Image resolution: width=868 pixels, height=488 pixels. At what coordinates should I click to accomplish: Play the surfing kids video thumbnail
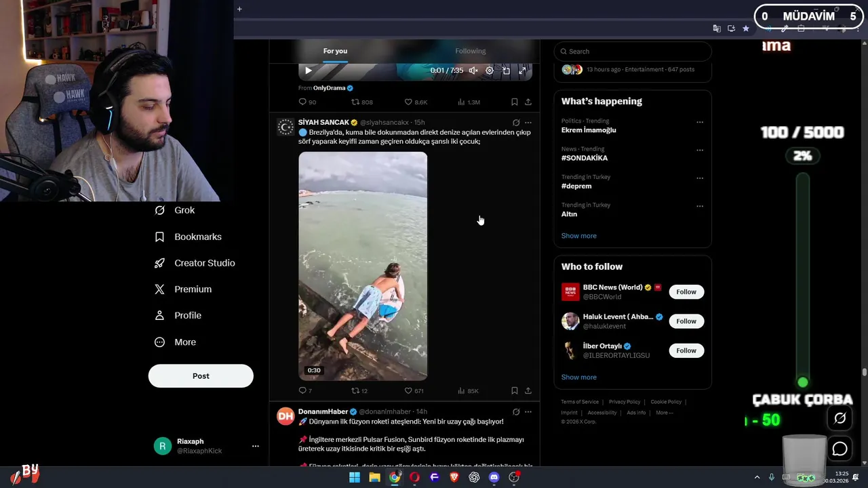coord(363,266)
